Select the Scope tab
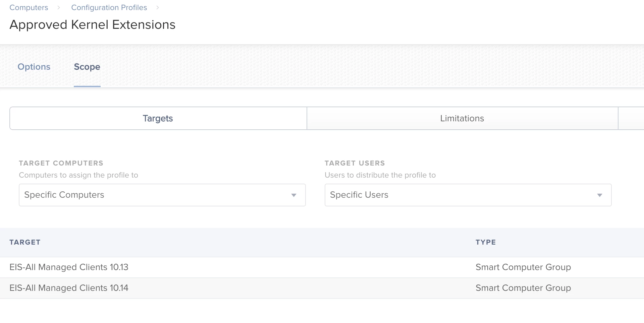 [x=87, y=67]
